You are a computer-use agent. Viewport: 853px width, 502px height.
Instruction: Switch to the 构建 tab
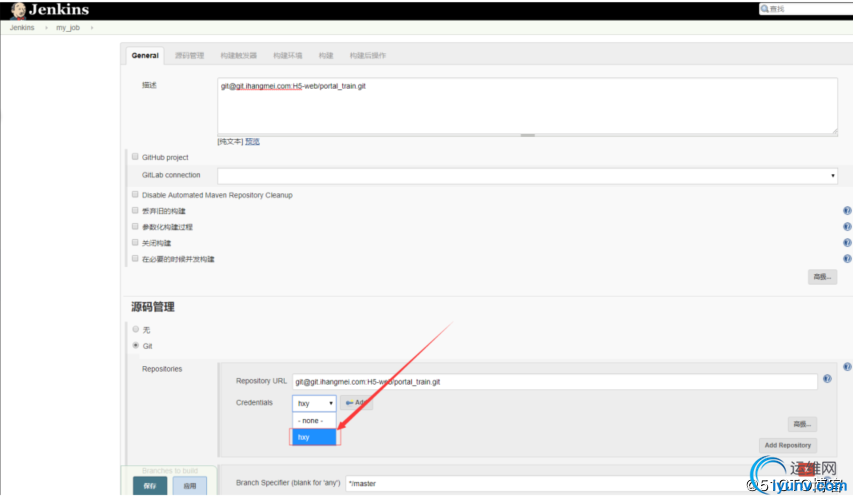[326, 55]
